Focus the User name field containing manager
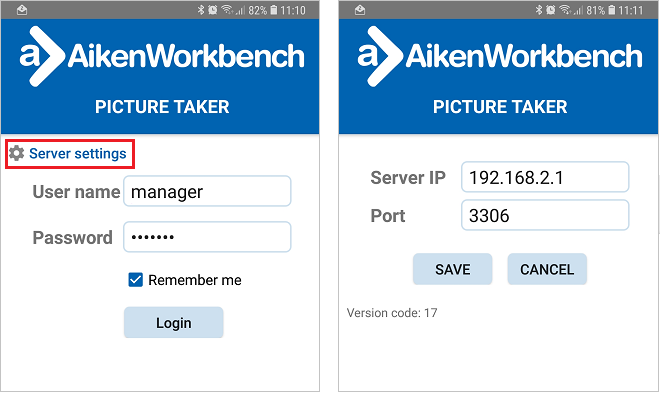Screen dimensions: 661x394 pyautogui.click(x=207, y=192)
